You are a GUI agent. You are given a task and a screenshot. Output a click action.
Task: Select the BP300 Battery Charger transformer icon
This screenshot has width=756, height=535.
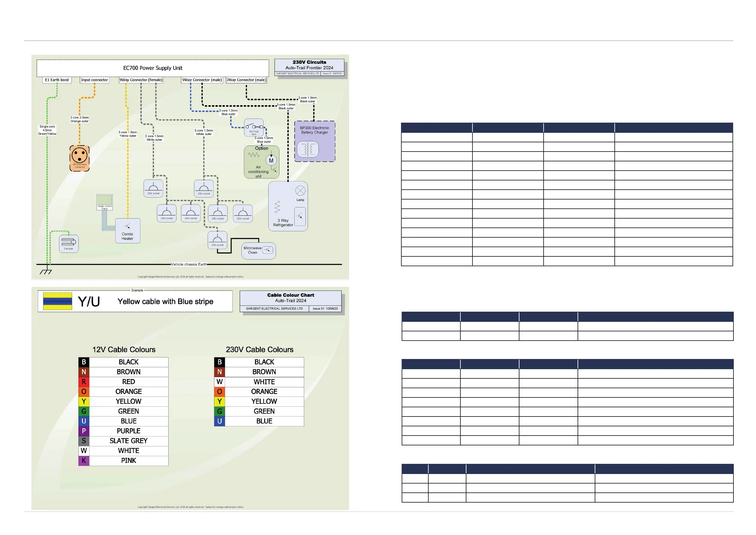[308, 149]
